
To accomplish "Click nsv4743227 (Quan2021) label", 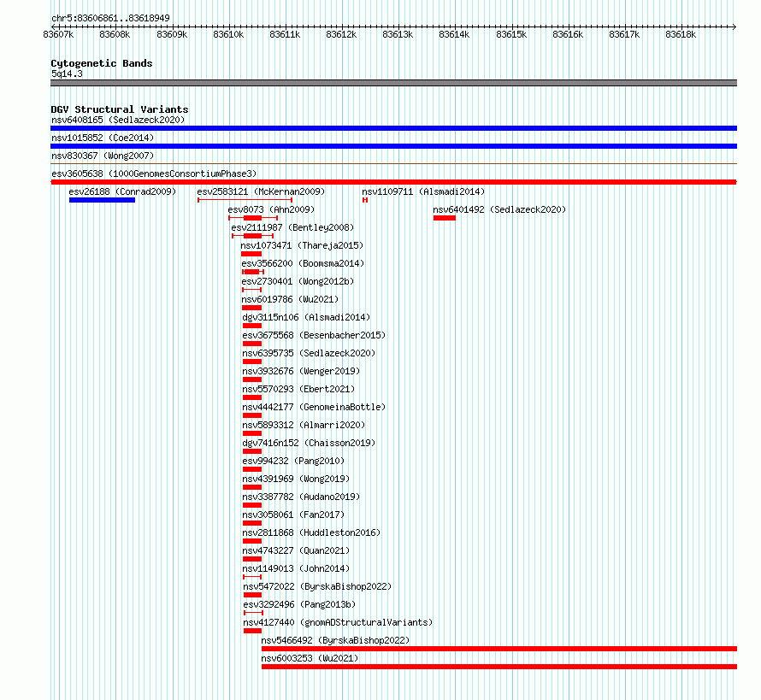I will (296, 550).
